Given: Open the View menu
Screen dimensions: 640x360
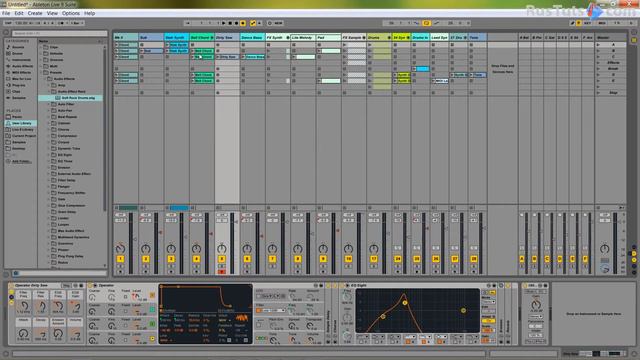Looking at the screenshot, I should pos(52,13).
